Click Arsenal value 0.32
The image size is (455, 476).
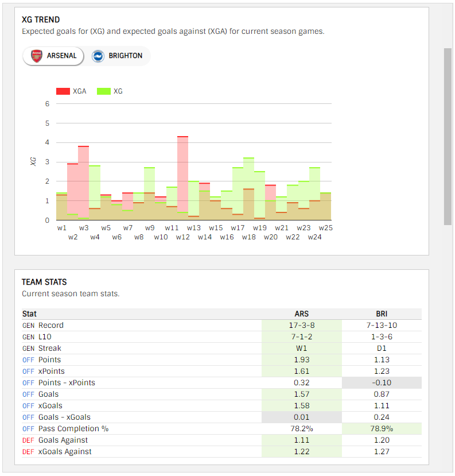pos(301,383)
